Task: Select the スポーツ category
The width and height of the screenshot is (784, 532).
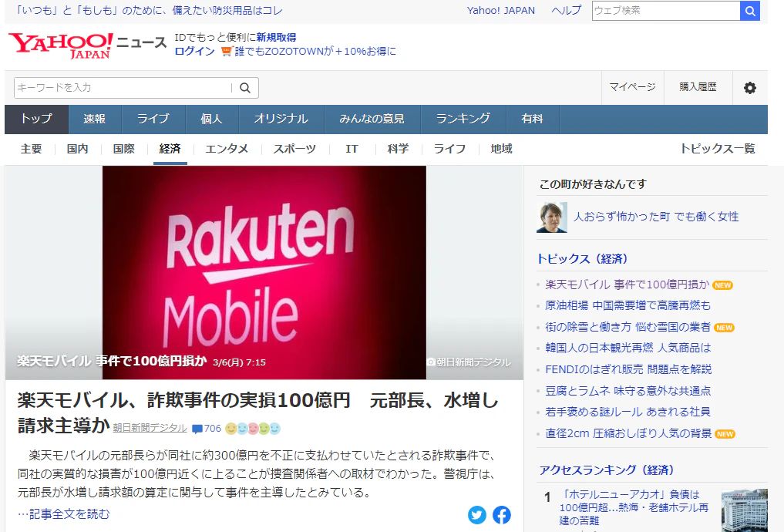Action: (294, 149)
